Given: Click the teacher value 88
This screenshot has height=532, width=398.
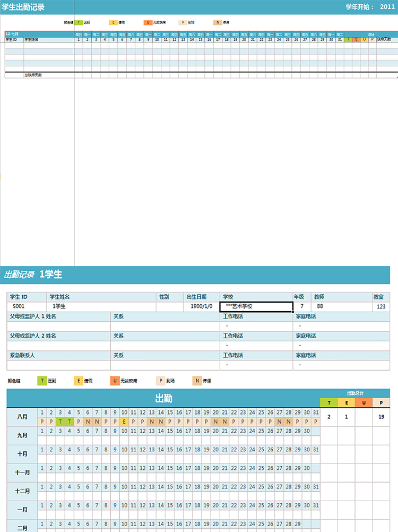Looking at the screenshot, I should tap(341, 306).
